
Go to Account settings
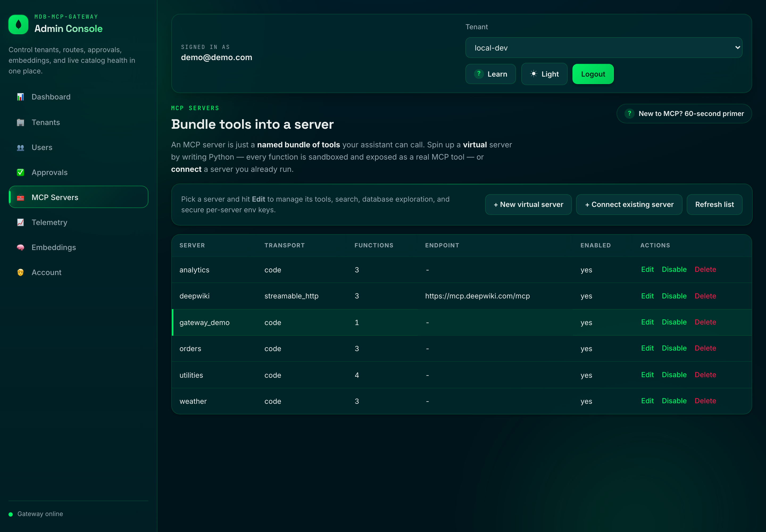(x=78, y=272)
